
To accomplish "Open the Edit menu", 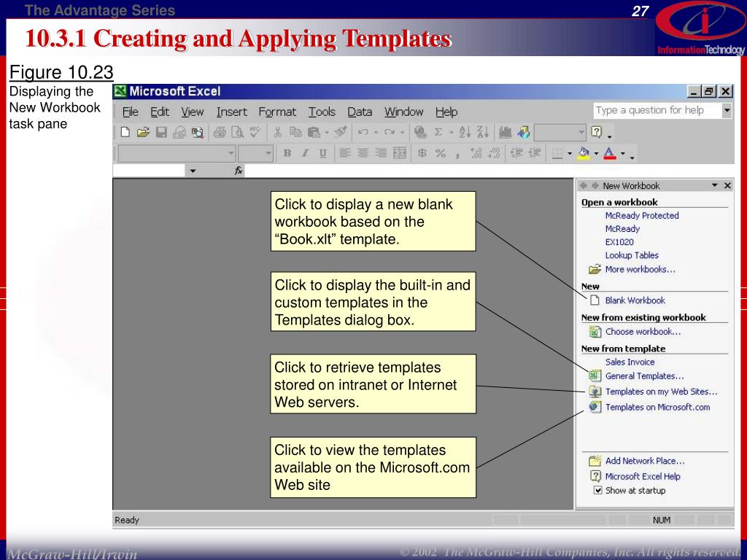I will [160, 112].
